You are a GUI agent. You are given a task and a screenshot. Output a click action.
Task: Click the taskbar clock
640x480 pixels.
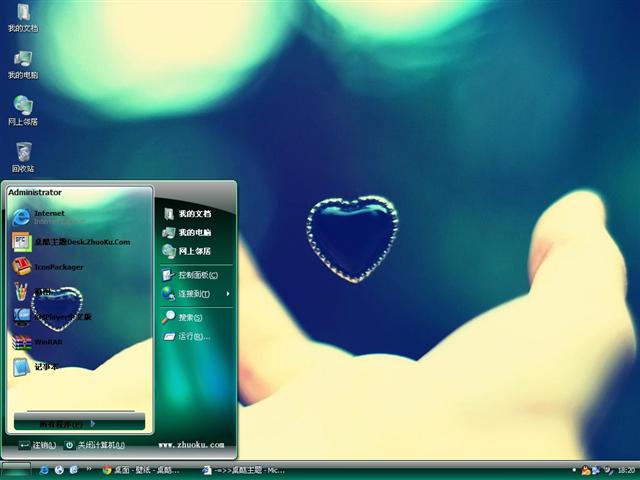coord(626,469)
